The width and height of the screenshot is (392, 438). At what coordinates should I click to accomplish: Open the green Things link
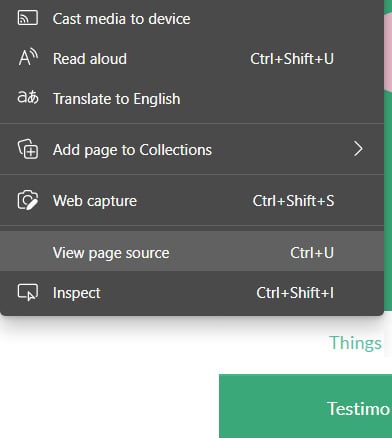(x=355, y=343)
